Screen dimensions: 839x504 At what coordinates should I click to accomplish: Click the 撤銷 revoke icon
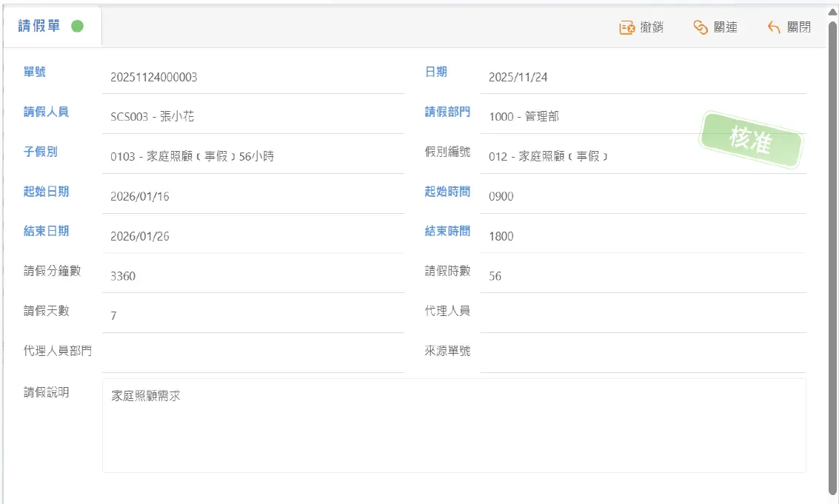coord(627,27)
